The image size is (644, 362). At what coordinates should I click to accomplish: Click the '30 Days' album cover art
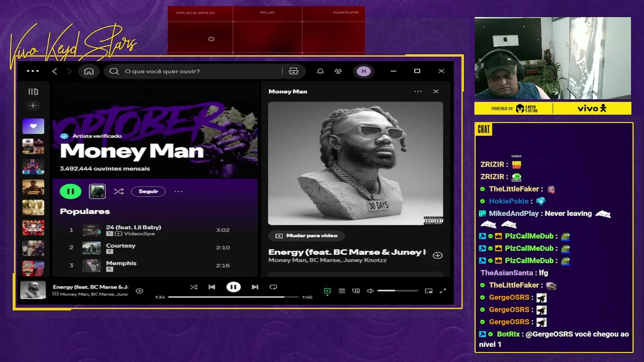click(356, 163)
